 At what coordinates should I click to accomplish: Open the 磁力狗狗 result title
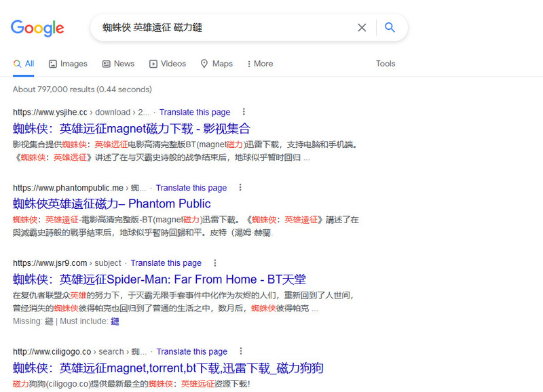[x=168, y=368]
